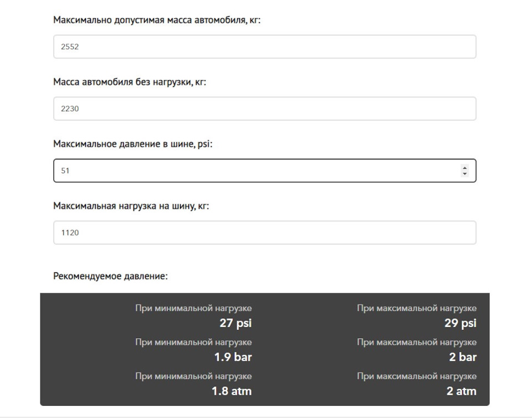Screen dimensions: 532x418
Task: Click "При максимальной нагрузке" caption above 29 psi
Action: tap(417, 308)
